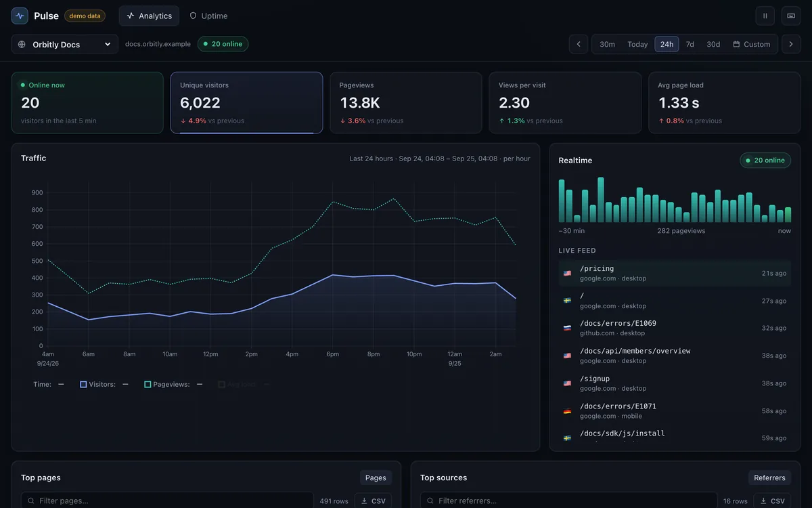Screen dimensions: 812x508
Task: Open the Orbitly Docs site dropdown
Action: click(x=65, y=44)
